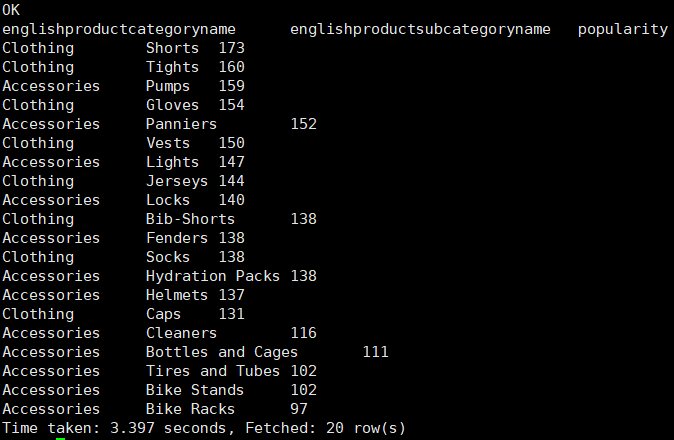Click the green terminal cursor

[x=61, y=439]
